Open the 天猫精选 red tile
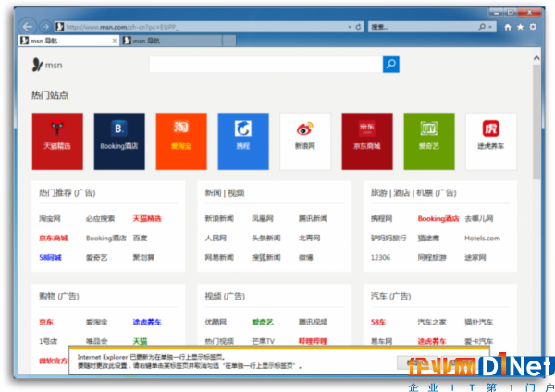555x392 pixels. point(57,141)
